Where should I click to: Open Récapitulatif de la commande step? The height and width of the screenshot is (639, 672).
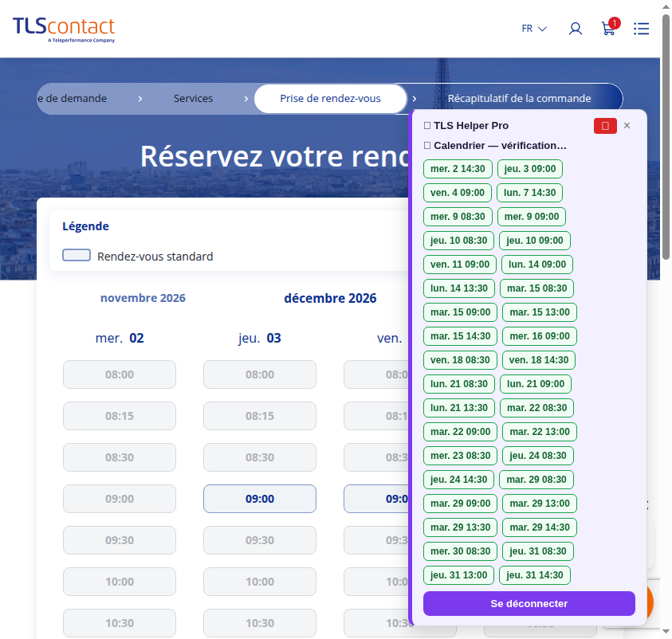coord(519,99)
